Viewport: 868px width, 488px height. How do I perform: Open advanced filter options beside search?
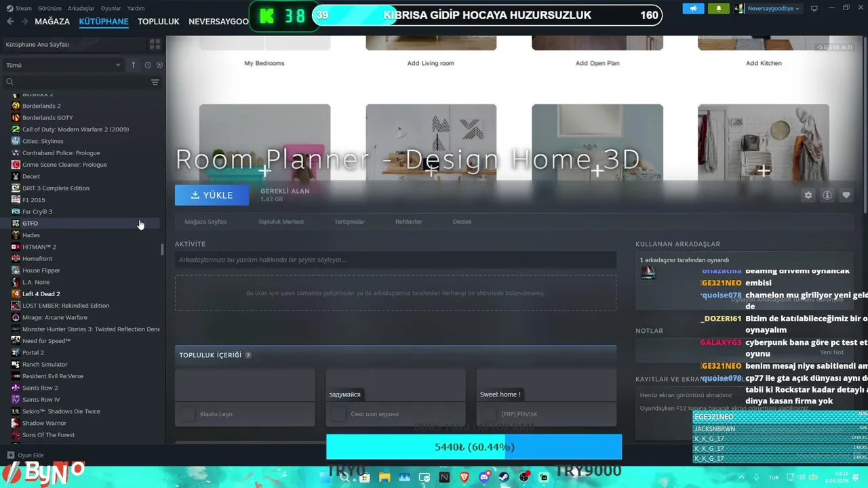[x=155, y=82]
